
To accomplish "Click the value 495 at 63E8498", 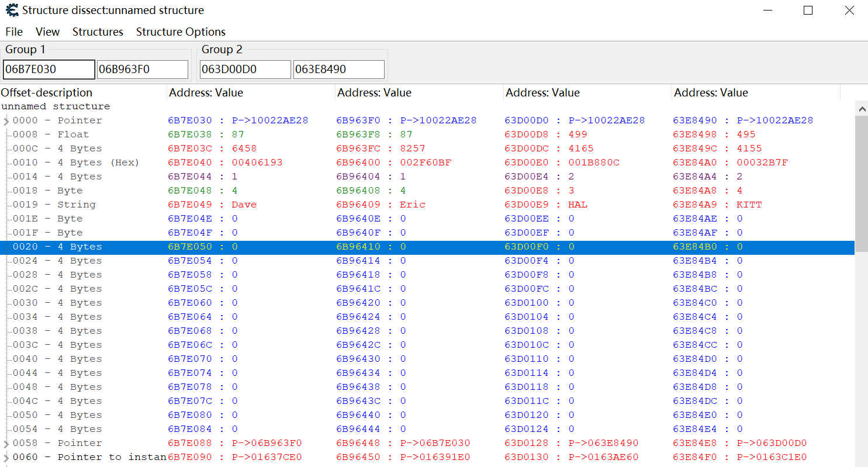I will [746, 134].
